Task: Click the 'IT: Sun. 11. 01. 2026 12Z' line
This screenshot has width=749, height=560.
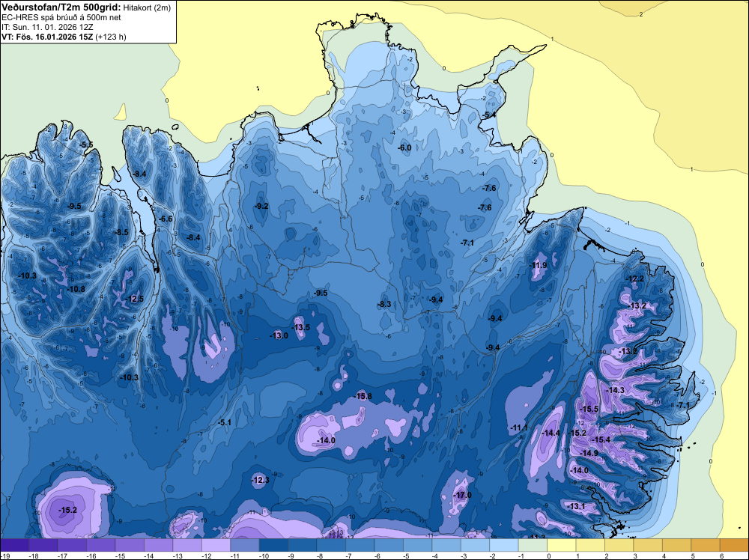Action: pyautogui.click(x=47, y=27)
